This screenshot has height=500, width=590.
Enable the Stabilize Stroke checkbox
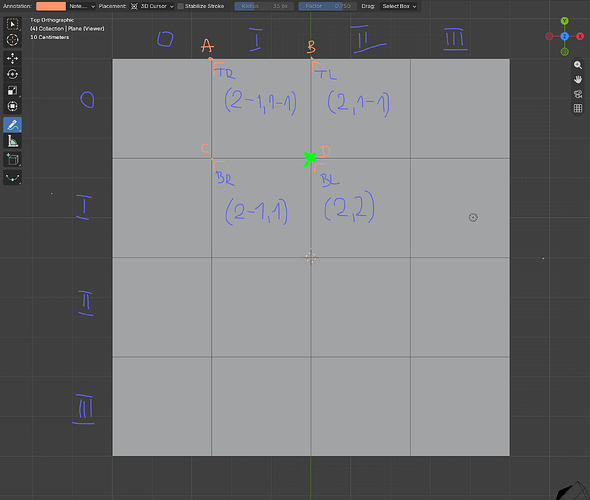[181, 6]
